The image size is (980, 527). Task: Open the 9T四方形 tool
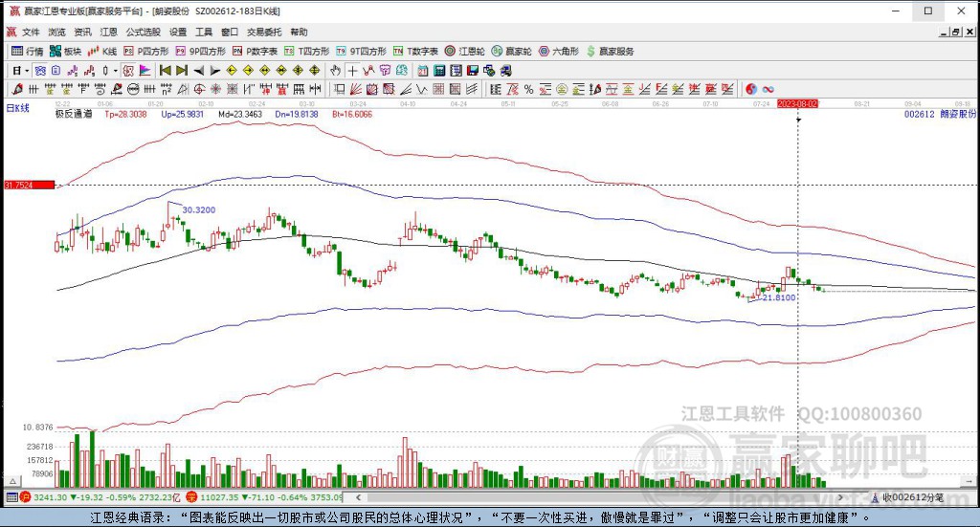tap(361, 52)
